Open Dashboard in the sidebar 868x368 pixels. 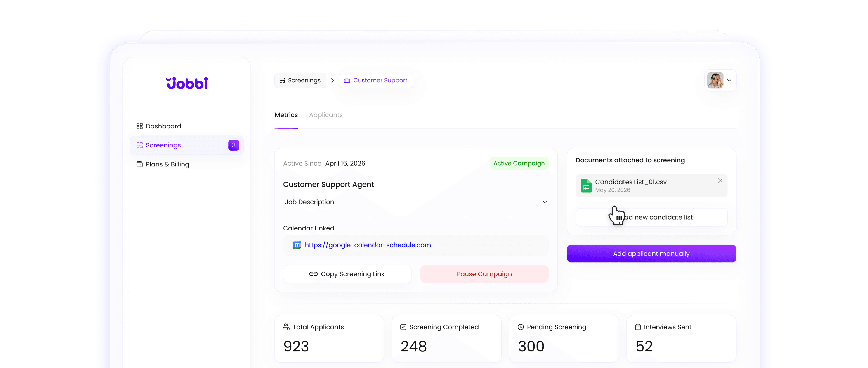tap(186, 126)
